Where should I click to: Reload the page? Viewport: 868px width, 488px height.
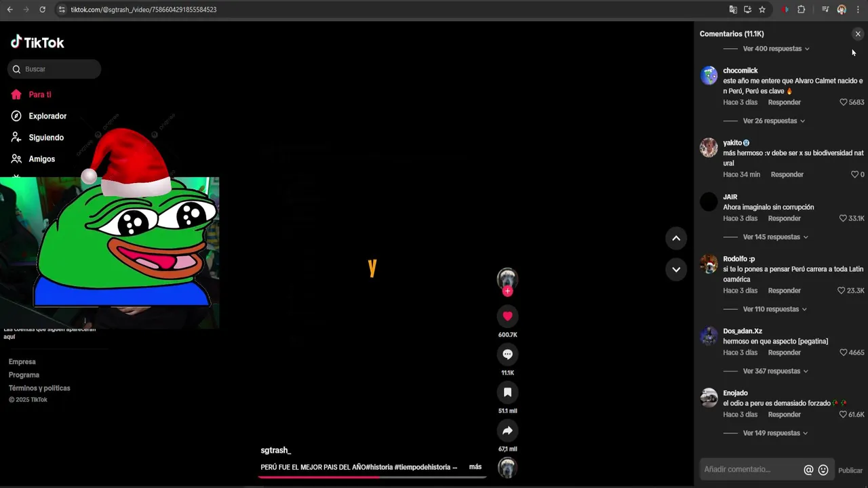[42, 9]
